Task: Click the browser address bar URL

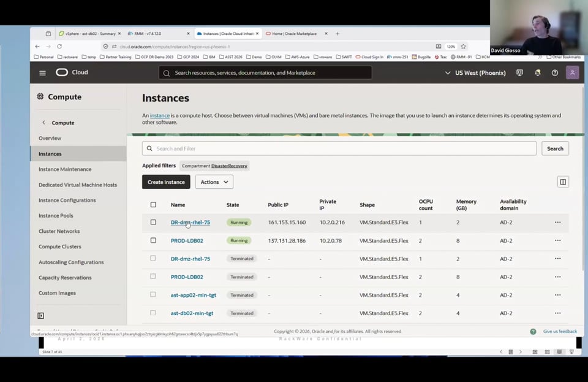Action: pos(175,47)
